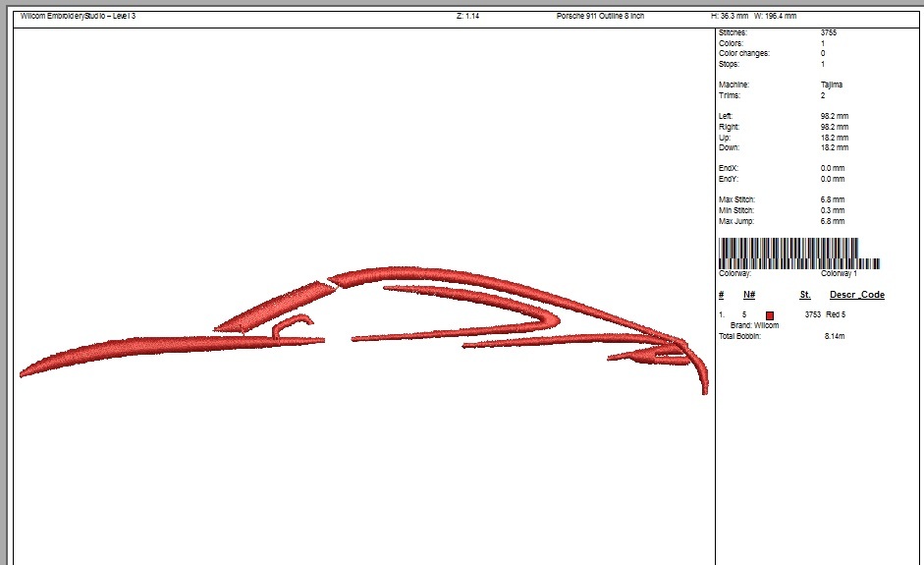Click the 'Color changes:' label
Viewport: 924px width, 565px height.
pyautogui.click(x=743, y=53)
